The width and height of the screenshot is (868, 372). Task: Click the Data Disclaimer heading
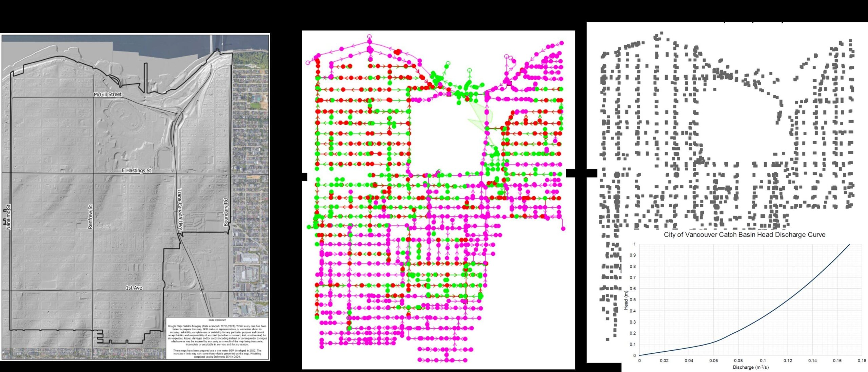click(x=217, y=320)
